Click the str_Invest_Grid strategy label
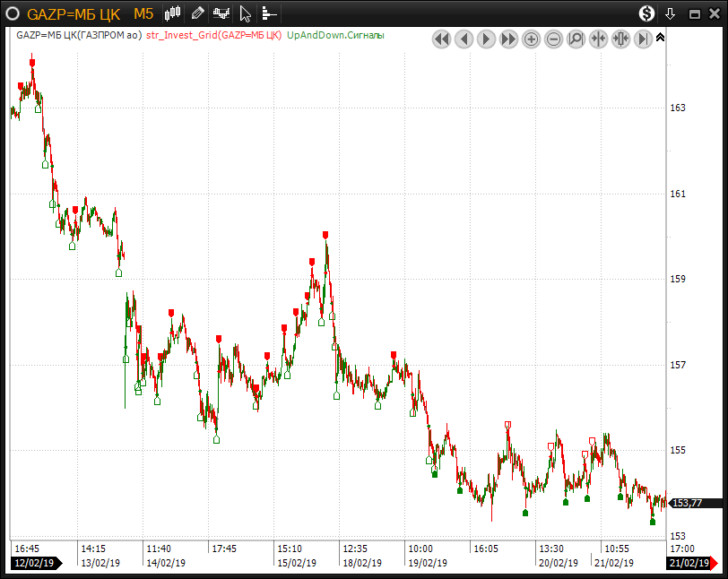Screen dimensions: 728x579 213,36
